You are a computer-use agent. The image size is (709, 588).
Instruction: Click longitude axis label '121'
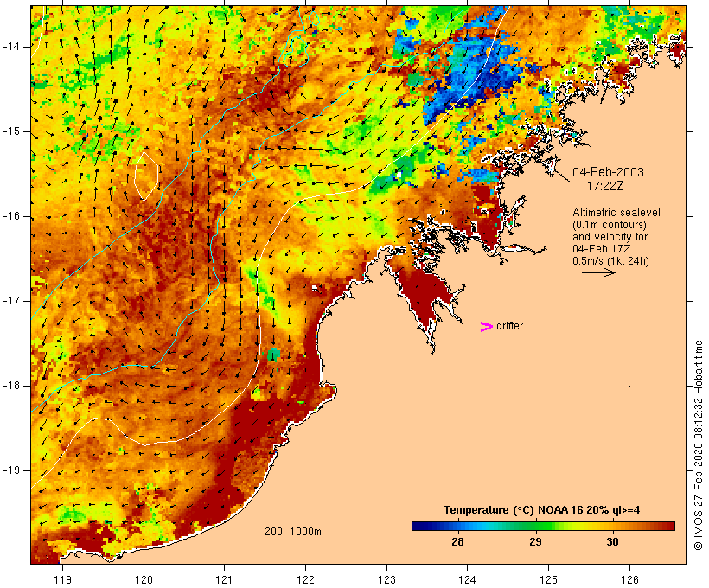coord(224,579)
